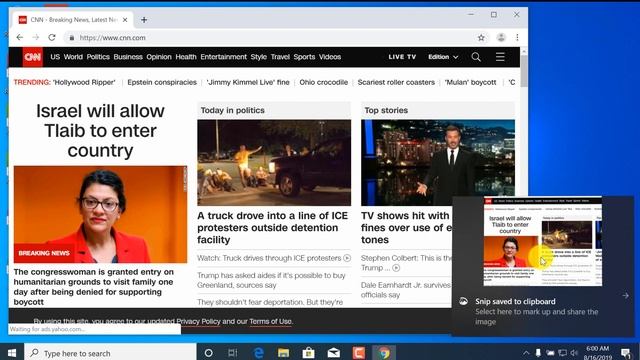
Task: Open headline Israel will allow Tlaib
Action: (100, 131)
